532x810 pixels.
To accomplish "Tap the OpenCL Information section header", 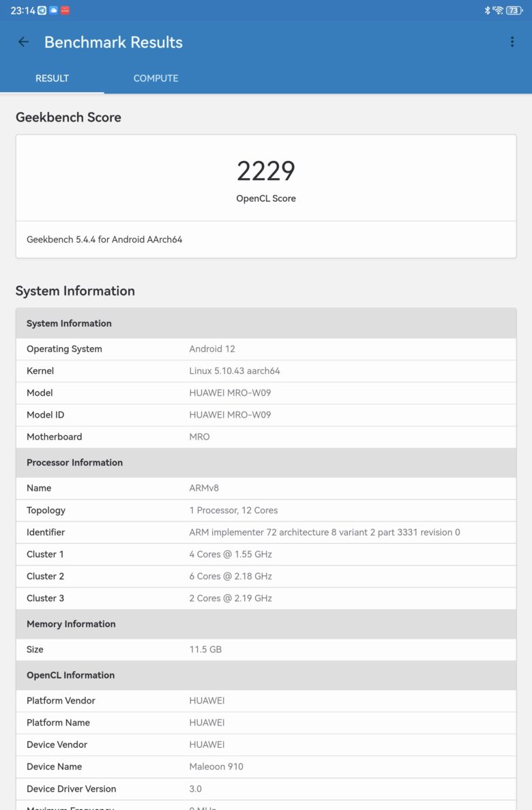I will point(266,675).
